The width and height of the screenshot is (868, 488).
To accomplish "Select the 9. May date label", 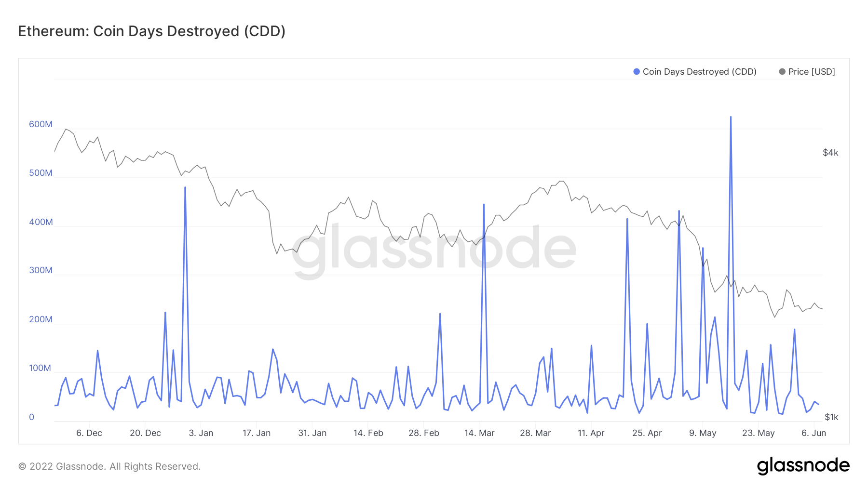I will 703,433.
